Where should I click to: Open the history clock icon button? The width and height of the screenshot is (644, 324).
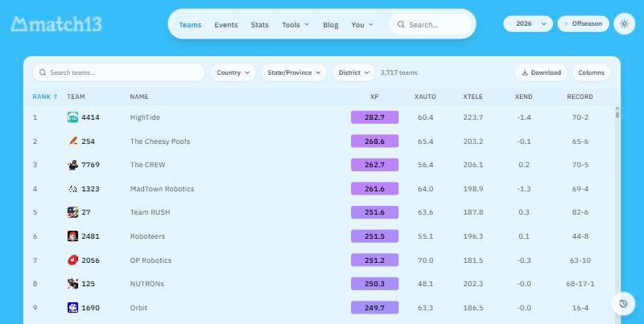pyautogui.click(x=623, y=303)
